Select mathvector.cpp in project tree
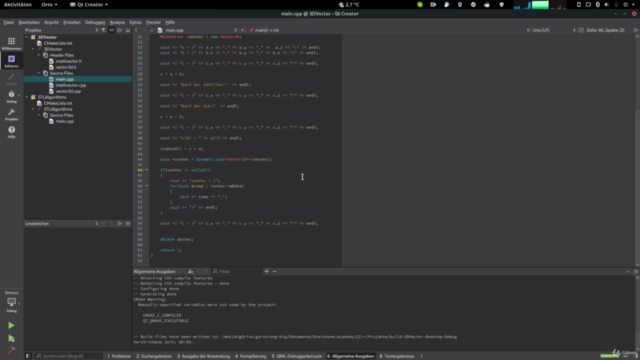The image size is (640, 360). [71, 85]
